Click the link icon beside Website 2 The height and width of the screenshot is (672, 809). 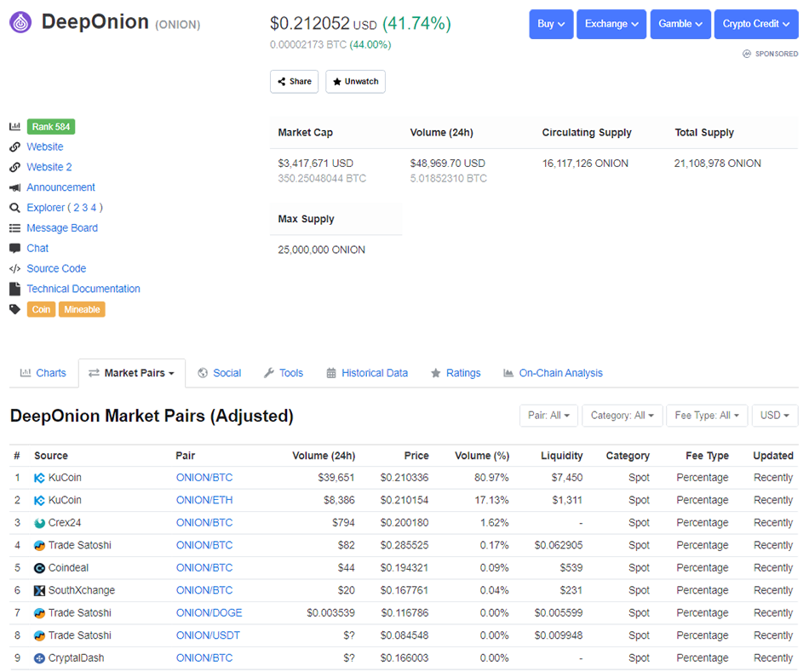pyautogui.click(x=15, y=167)
